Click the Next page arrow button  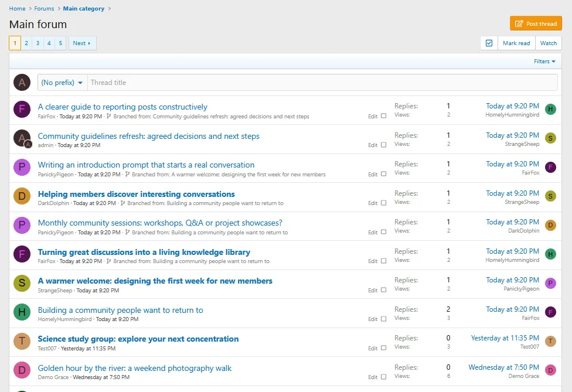(x=82, y=43)
